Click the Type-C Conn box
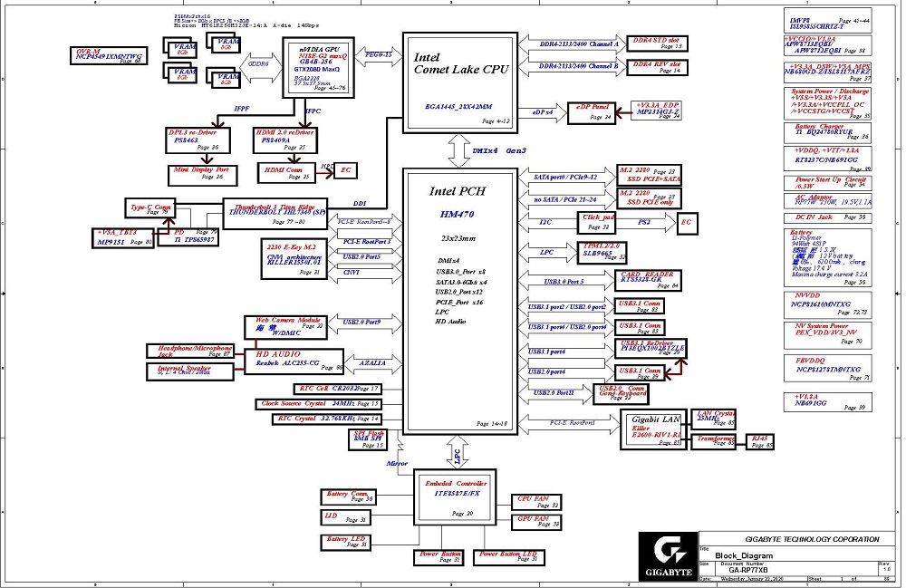This screenshot has width=906, height=588. pos(150,209)
